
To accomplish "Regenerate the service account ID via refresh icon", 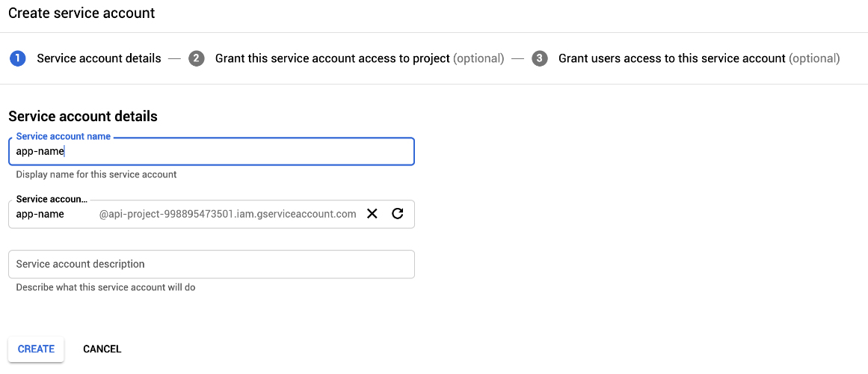I will tap(397, 214).
